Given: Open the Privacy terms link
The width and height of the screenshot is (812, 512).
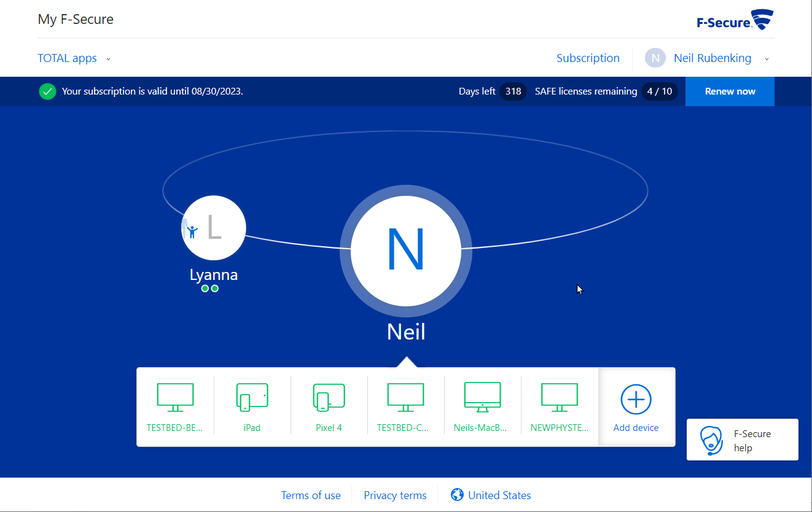Looking at the screenshot, I should click(395, 495).
